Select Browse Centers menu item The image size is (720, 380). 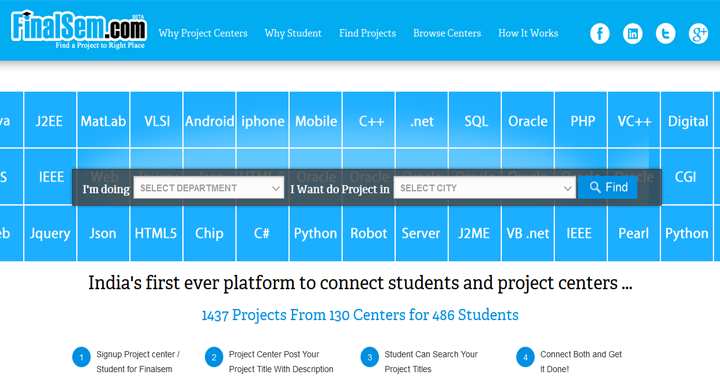(x=447, y=33)
